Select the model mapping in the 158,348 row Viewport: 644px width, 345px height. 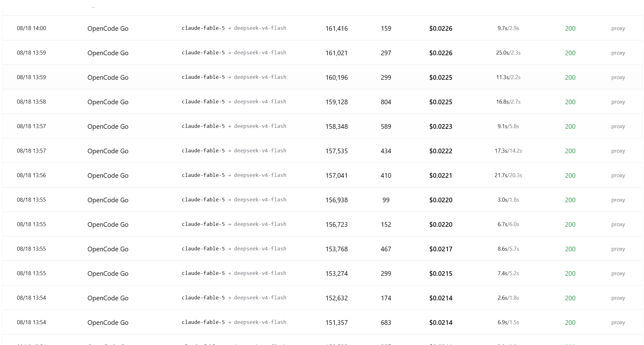pos(234,126)
